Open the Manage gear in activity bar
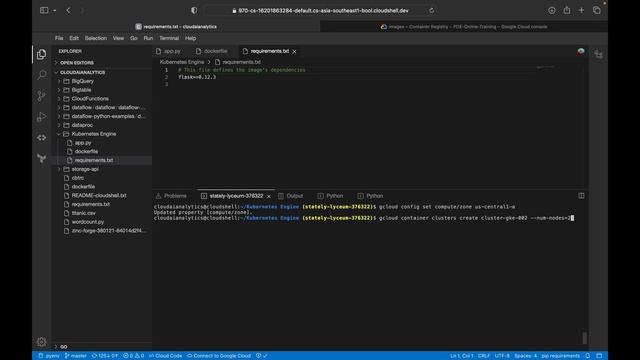This screenshot has height=360, width=640. point(41,342)
